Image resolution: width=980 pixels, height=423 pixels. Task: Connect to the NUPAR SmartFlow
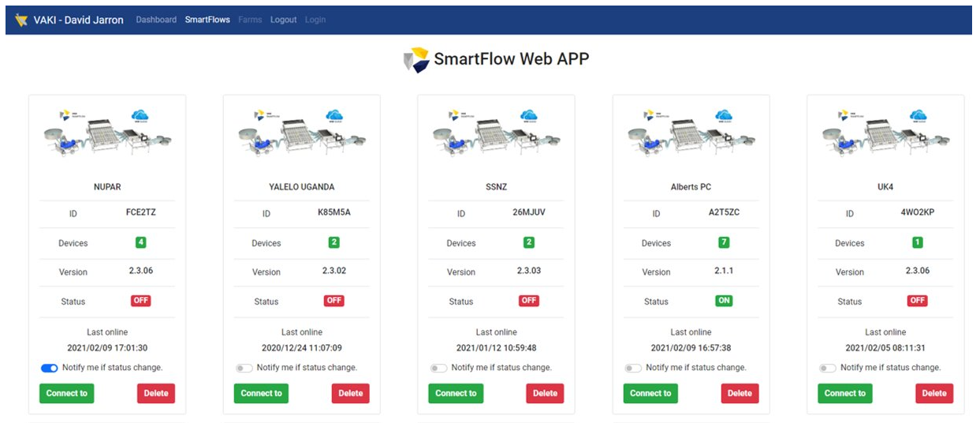(67, 393)
